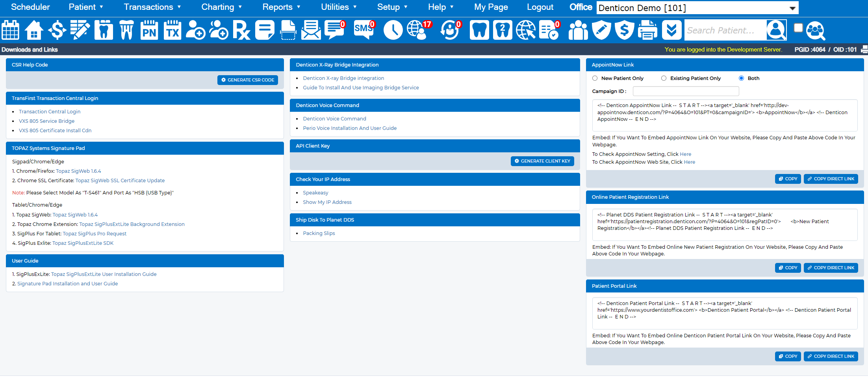Open the Topaz SigWeb SSL Certificate Update link
Image resolution: width=868 pixels, height=383 pixels.
click(x=120, y=181)
